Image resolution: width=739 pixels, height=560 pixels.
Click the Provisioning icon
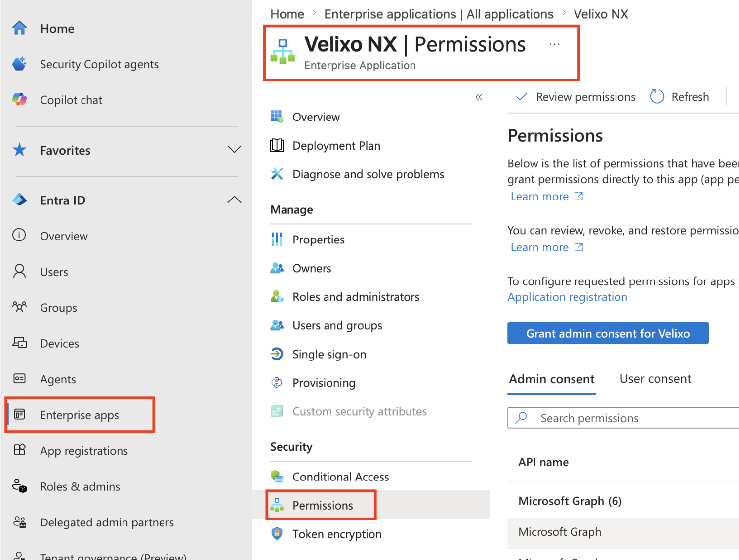[277, 382]
